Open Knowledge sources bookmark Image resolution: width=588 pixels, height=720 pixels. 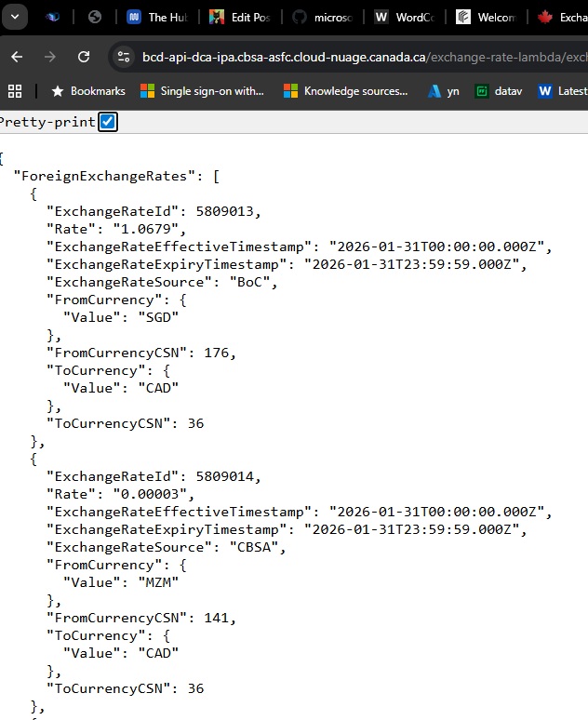(345, 91)
